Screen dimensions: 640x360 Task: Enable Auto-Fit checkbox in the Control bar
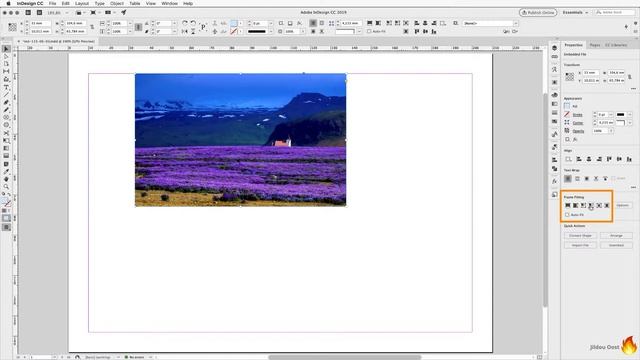click(369, 31)
